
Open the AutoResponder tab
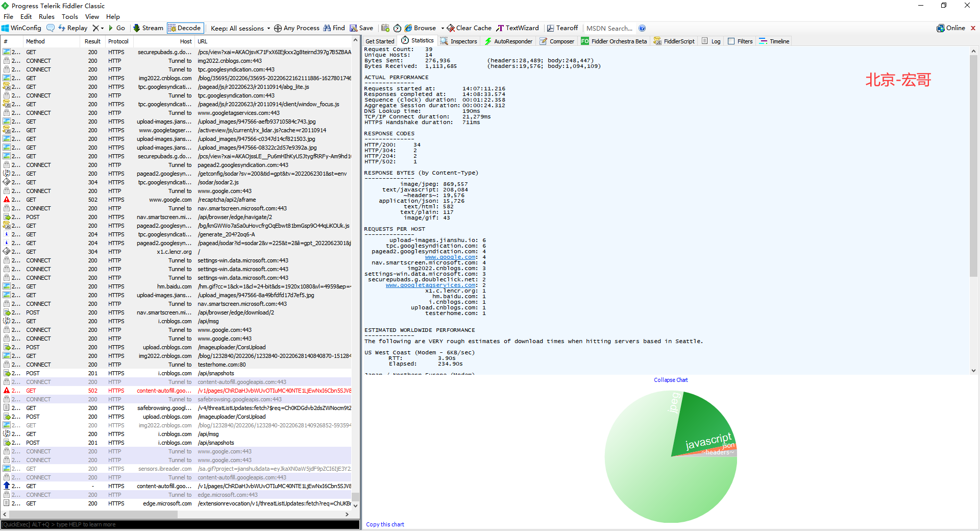(508, 41)
